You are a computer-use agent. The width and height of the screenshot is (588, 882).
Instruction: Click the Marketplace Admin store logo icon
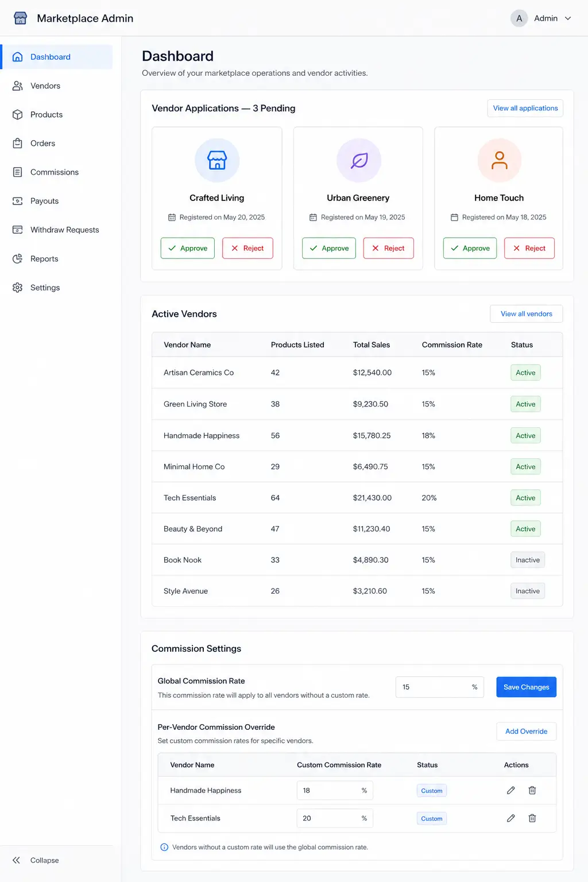point(20,18)
